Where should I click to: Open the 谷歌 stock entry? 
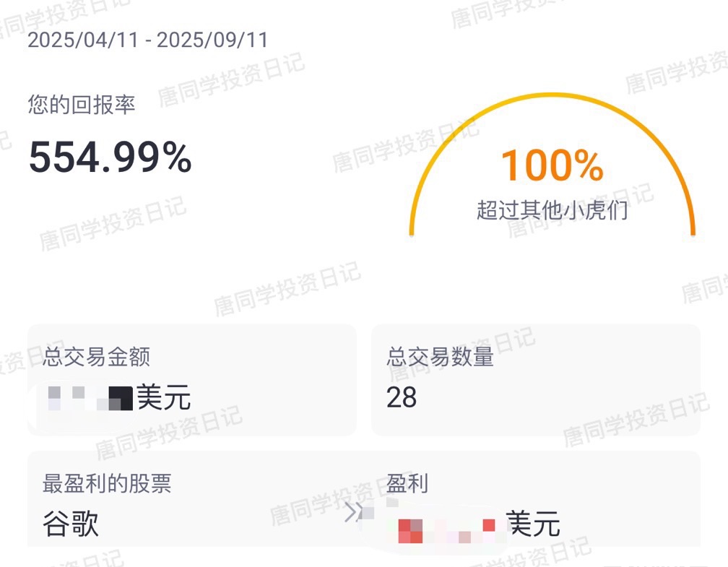click(71, 524)
